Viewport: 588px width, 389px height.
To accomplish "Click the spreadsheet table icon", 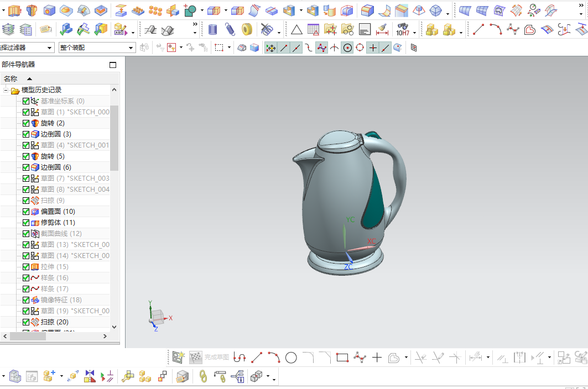I will coord(313,29).
